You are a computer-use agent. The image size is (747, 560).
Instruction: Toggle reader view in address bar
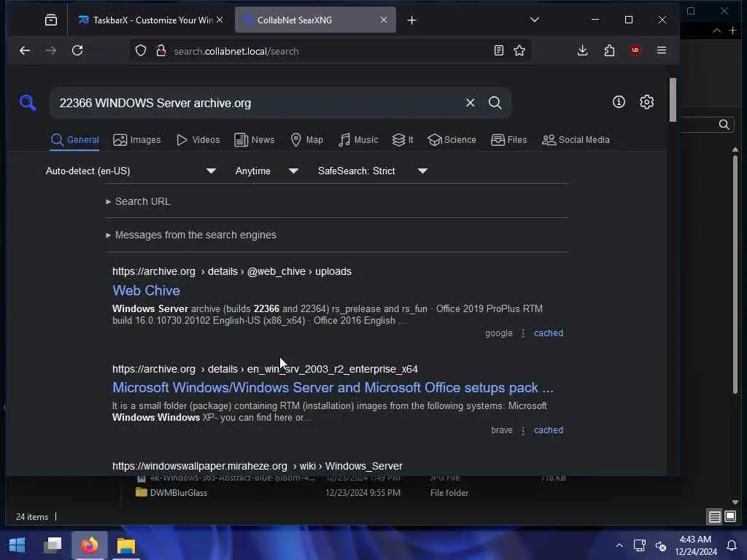point(499,50)
